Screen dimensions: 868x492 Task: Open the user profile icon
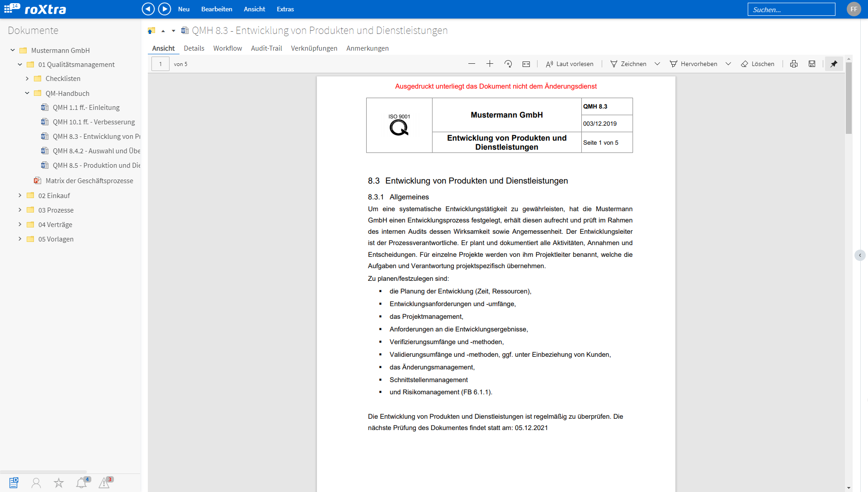[36, 483]
